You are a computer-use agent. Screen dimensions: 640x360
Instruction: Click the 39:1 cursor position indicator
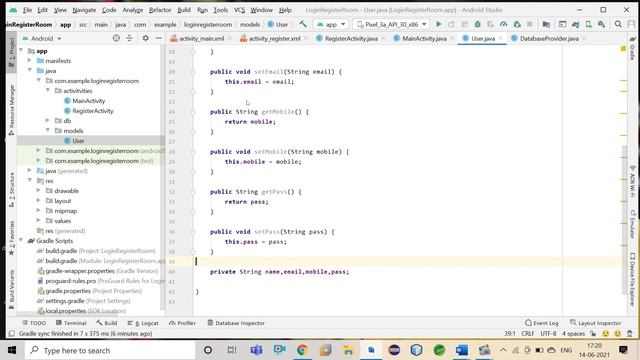pos(510,333)
